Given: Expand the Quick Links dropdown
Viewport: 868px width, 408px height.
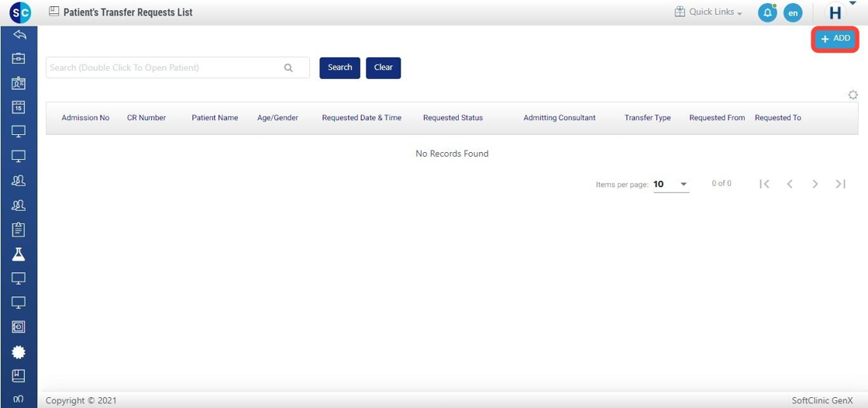Looking at the screenshot, I should pyautogui.click(x=708, y=12).
